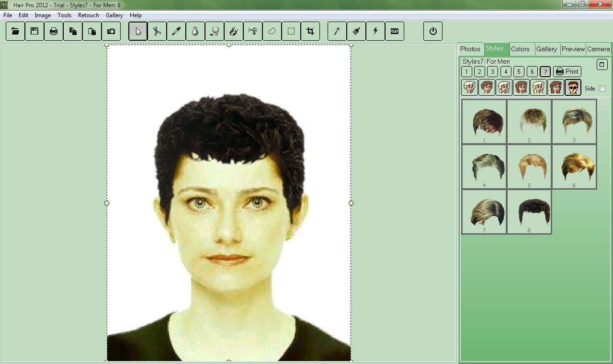Open the Gallery menu
The image size is (613, 364).
[114, 15]
